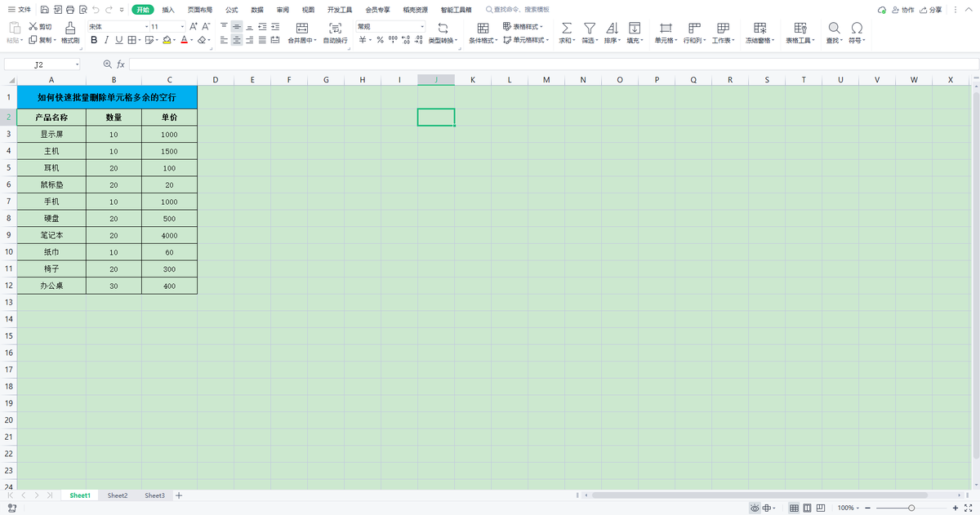Open the fill color picker bucket
The image size is (980, 515).
click(166, 40)
